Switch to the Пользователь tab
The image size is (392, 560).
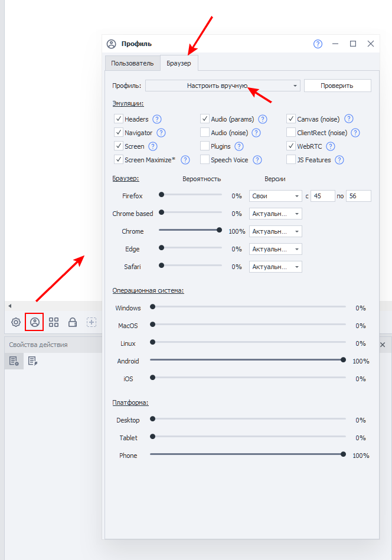coord(132,63)
